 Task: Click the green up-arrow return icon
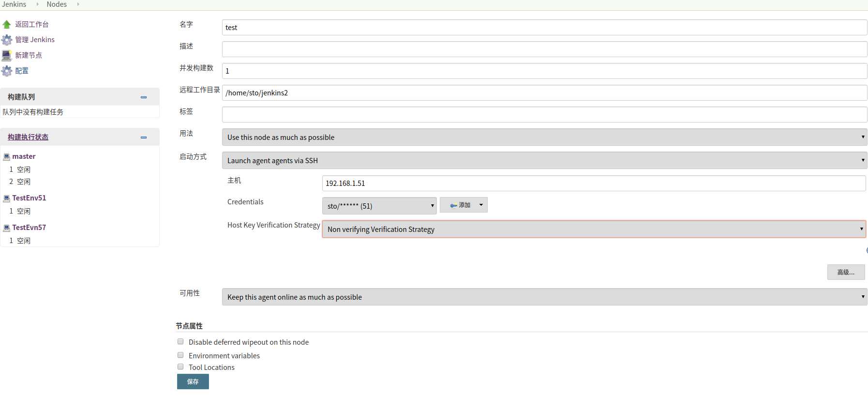click(x=7, y=24)
